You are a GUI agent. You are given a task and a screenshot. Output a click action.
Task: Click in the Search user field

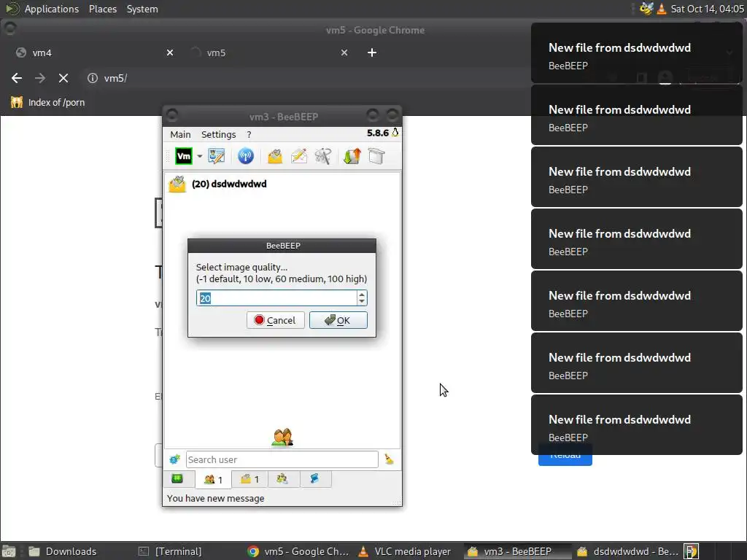(x=282, y=459)
